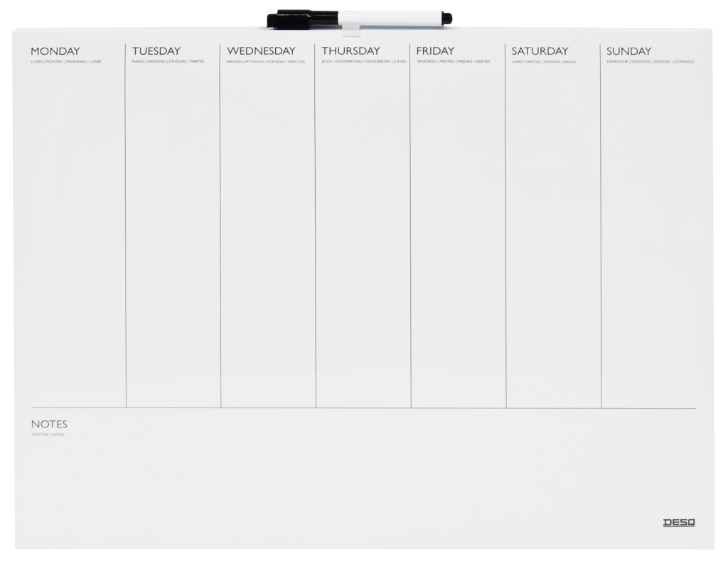Select the WEDNESDAY column heading
728x564 pixels.
pos(262,50)
